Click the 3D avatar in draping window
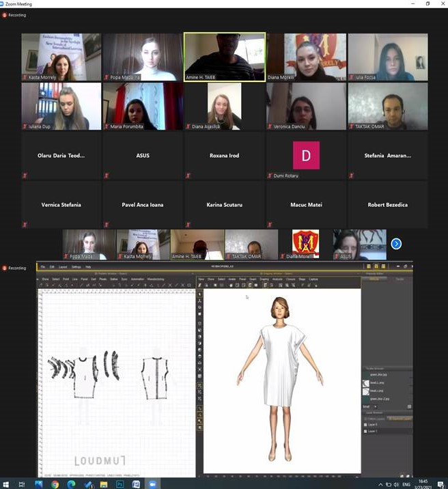The image size is (448, 489). [280, 379]
